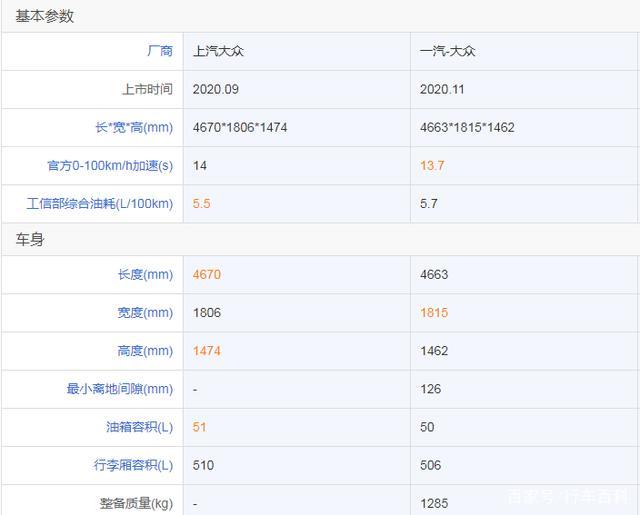Select the fuel consumption value 5.7
This screenshot has width=640, height=515.
point(429,204)
